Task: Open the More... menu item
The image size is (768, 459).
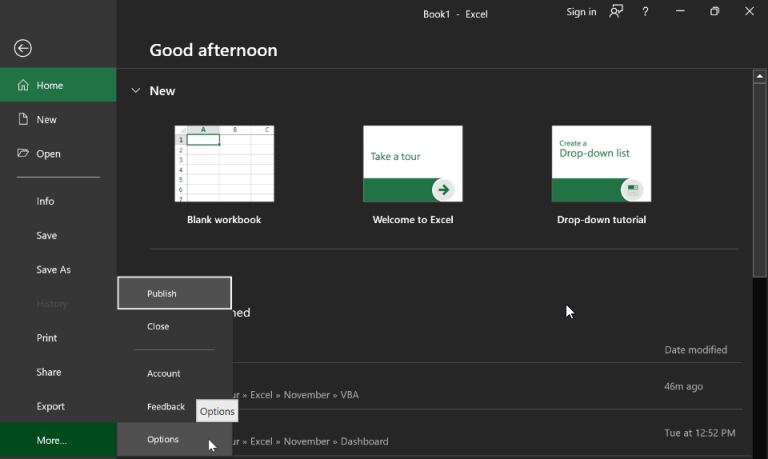Action: pos(52,440)
